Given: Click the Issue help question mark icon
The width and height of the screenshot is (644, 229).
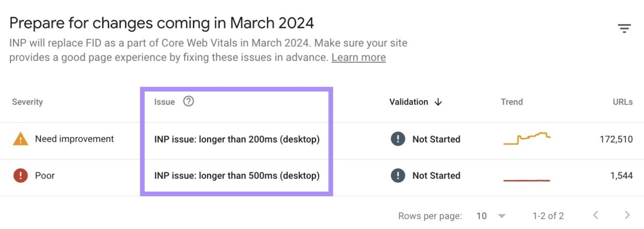Looking at the screenshot, I should click(x=188, y=101).
